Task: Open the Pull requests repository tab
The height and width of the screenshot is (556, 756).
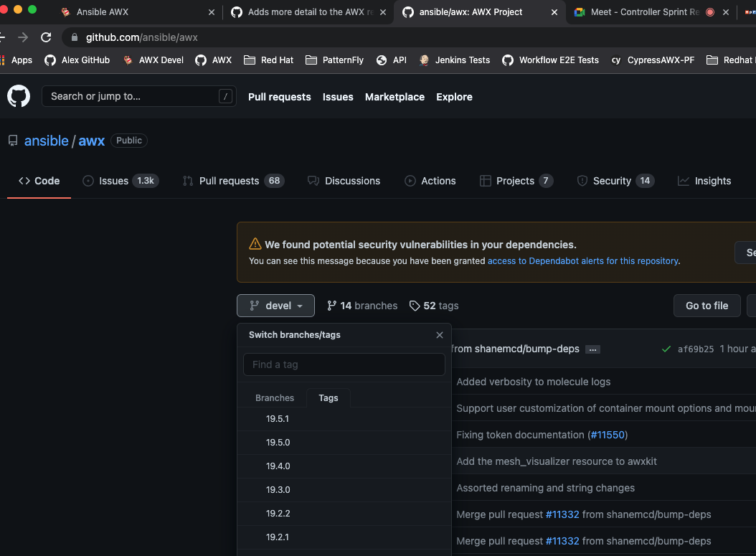Action: 232,181
